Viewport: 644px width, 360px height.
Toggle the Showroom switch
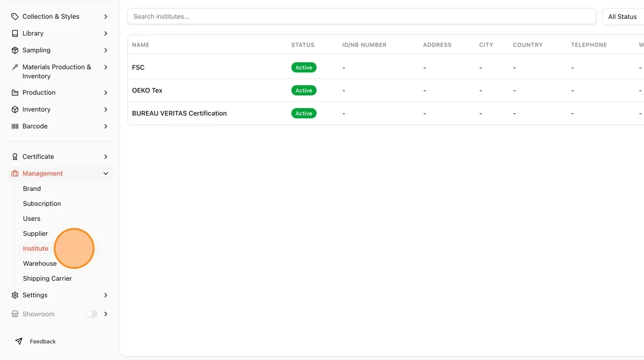(91, 314)
